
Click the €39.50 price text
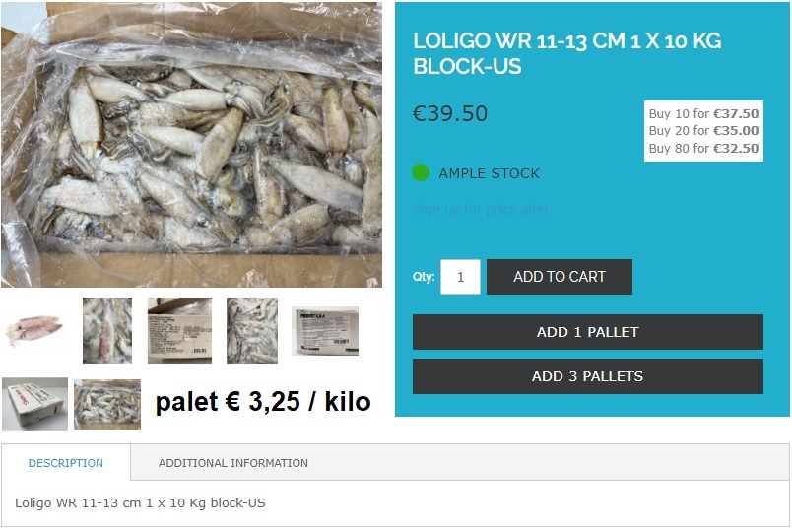[x=450, y=113]
